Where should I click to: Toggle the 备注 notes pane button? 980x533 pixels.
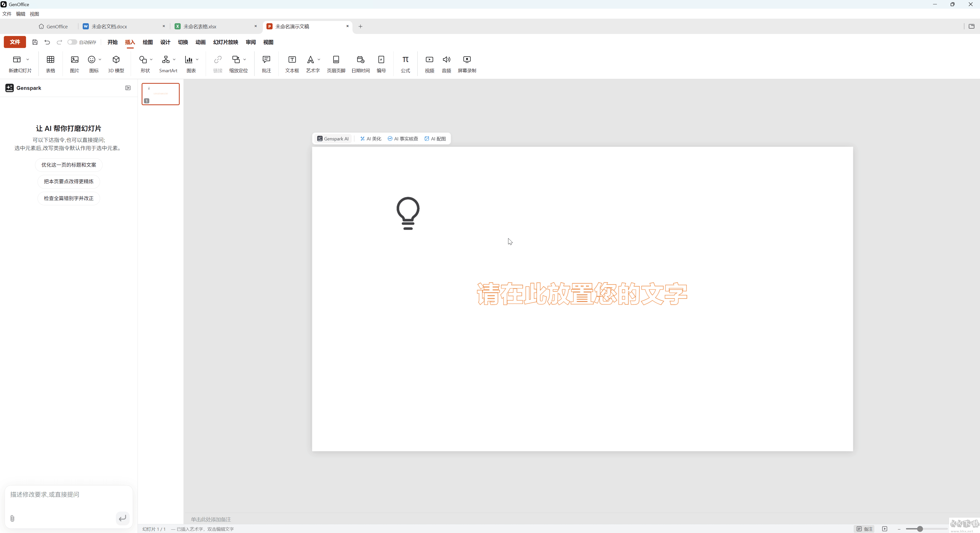864,529
